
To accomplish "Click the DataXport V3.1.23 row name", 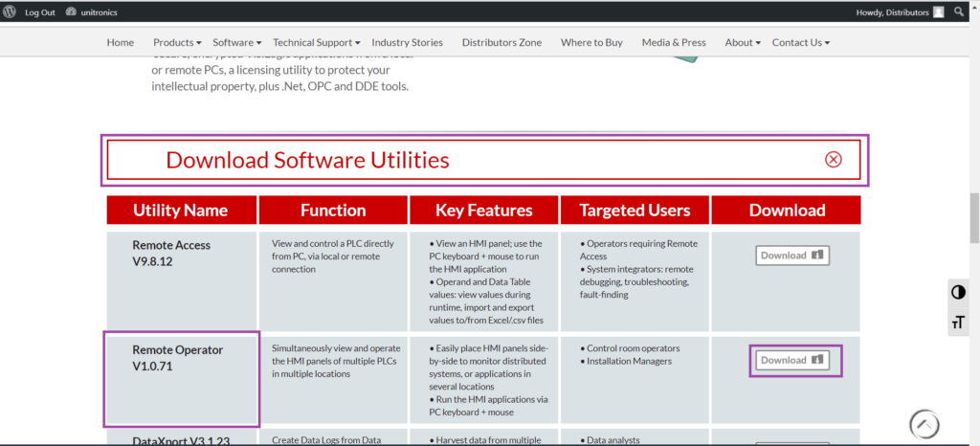I will coord(181,441).
